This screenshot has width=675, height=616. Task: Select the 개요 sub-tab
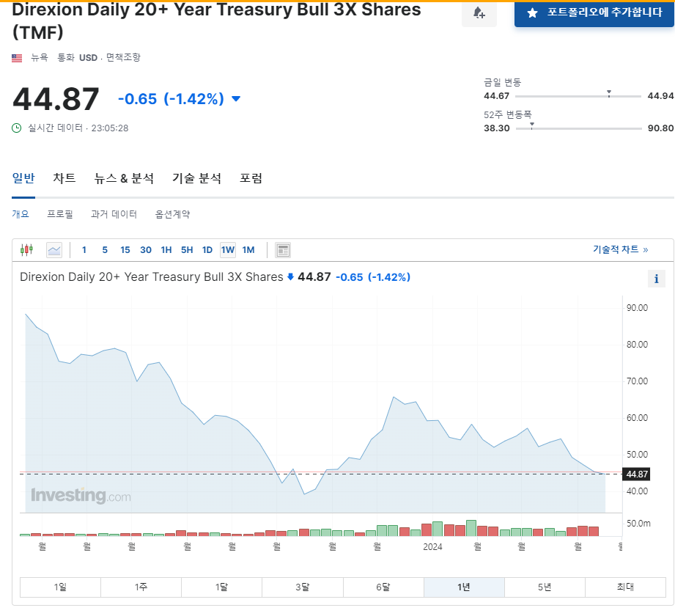[x=21, y=214]
